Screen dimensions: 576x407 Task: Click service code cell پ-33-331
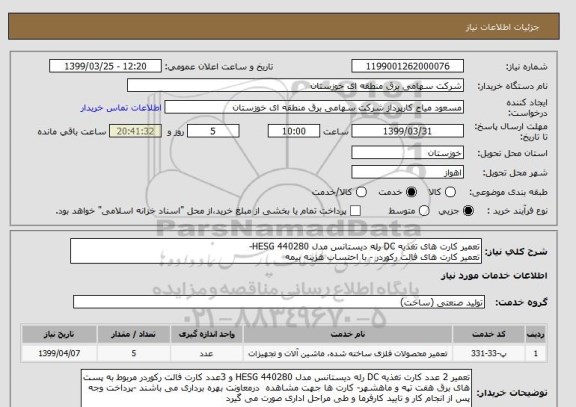pyautogui.click(x=489, y=353)
